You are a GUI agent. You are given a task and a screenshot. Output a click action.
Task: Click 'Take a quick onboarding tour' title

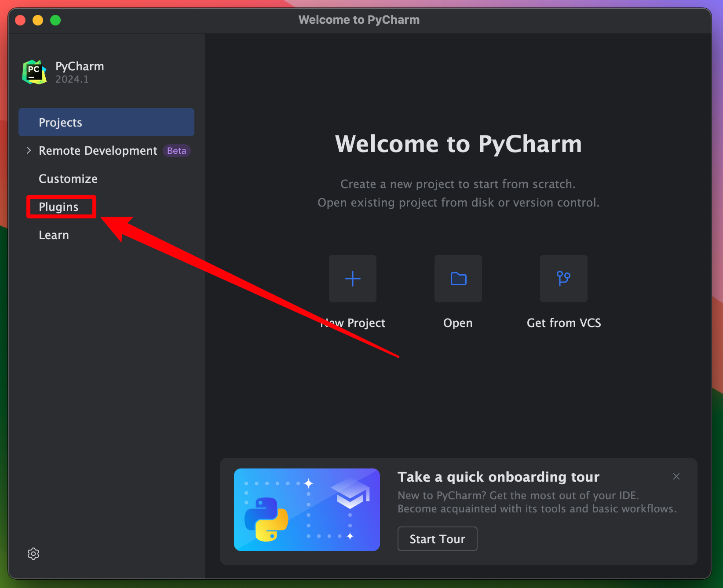click(x=498, y=477)
